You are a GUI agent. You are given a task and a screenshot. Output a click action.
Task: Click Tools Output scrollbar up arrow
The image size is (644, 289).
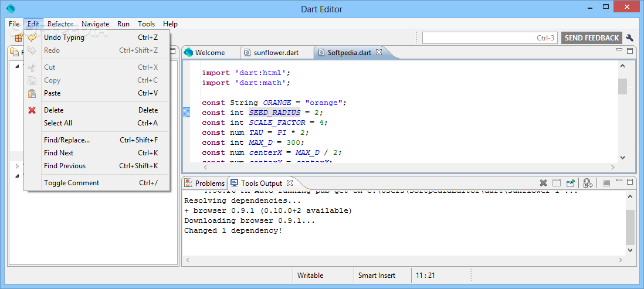630,198
